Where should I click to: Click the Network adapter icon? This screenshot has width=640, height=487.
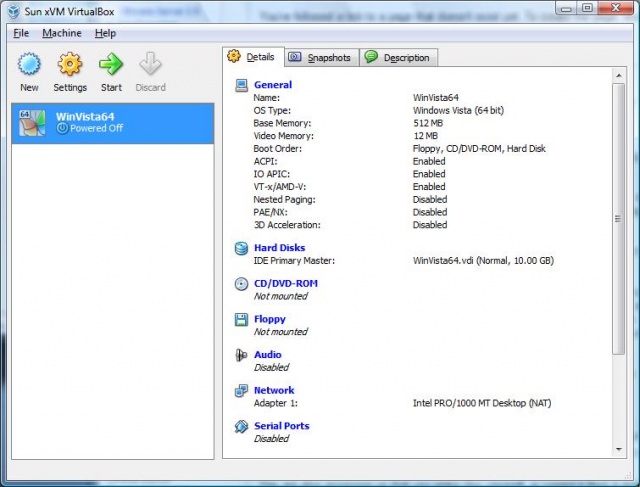point(241,391)
